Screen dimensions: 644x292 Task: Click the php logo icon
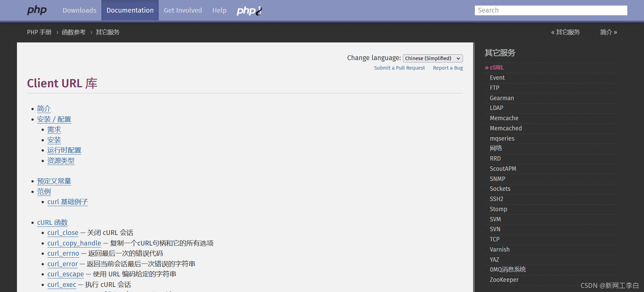click(x=37, y=10)
